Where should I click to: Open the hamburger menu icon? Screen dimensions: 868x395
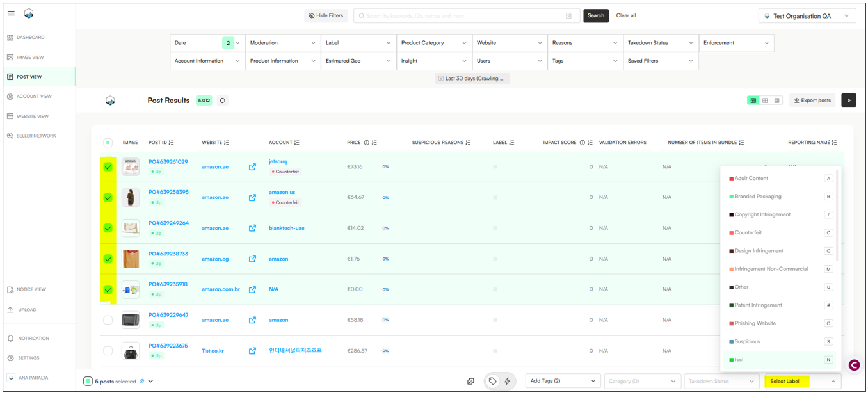click(x=11, y=13)
